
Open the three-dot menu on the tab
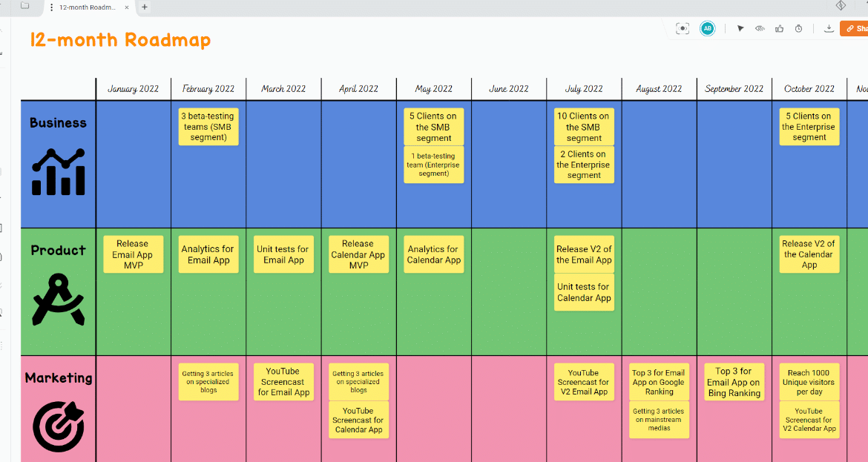click(x=51, y=7)
